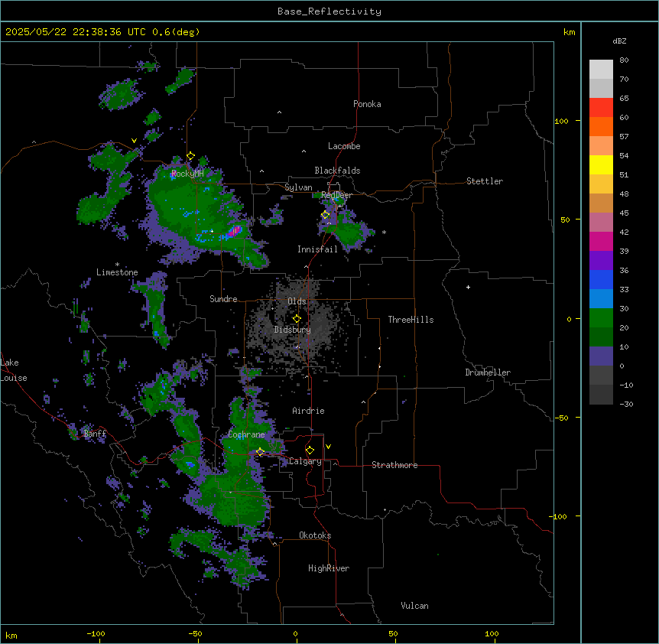
Task: Click the Okotoks label
Action: 315,535
